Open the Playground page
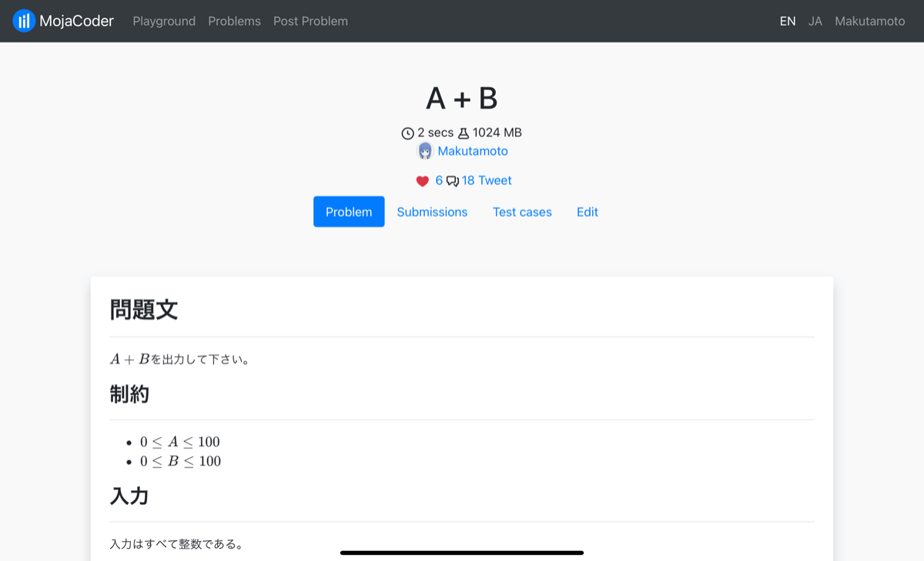Viewport: 924px width, 561px height. click(164, 21)
